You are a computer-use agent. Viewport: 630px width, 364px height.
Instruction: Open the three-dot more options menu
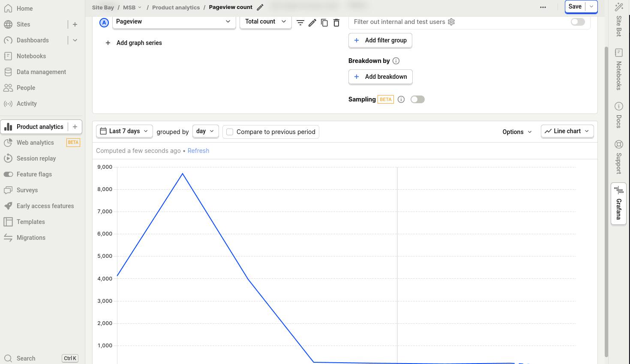click(x=543, y=7)
